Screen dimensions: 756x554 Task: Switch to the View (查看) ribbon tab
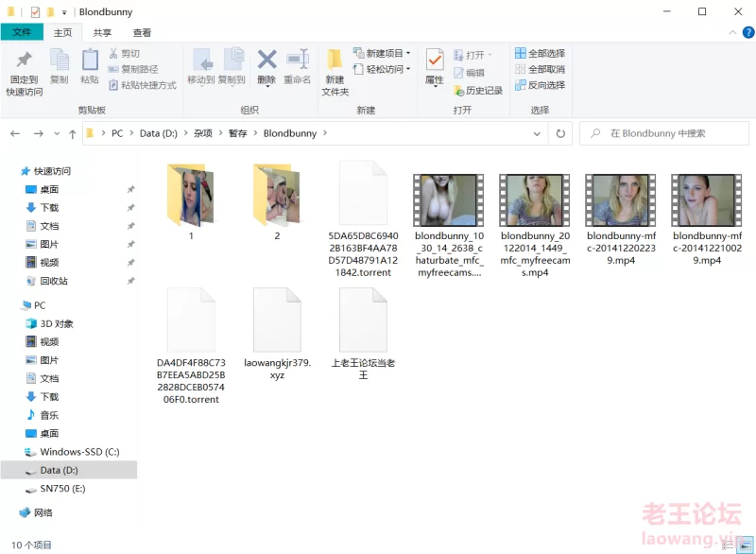[141, 32]
